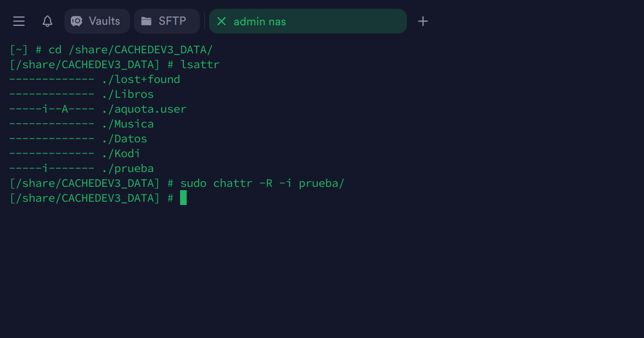Click the green terminal cursor block
Viewport: 644px width, 338px height.
click(183, 198)
